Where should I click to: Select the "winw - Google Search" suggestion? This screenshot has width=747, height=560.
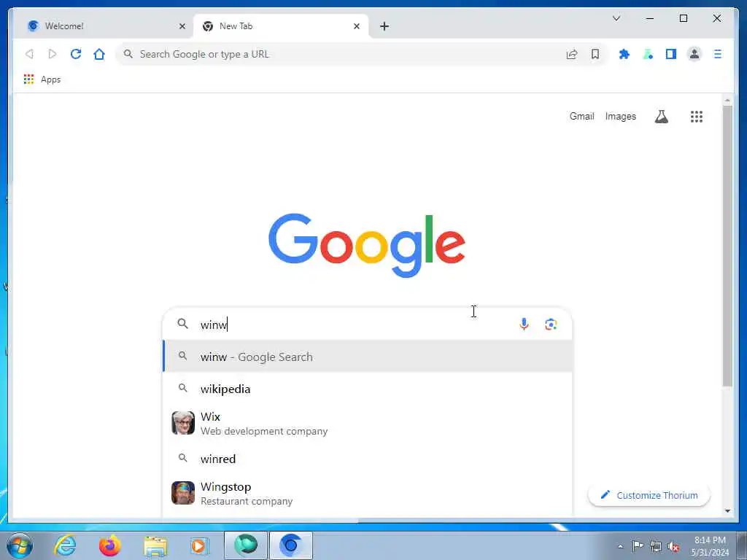(368, 357)
